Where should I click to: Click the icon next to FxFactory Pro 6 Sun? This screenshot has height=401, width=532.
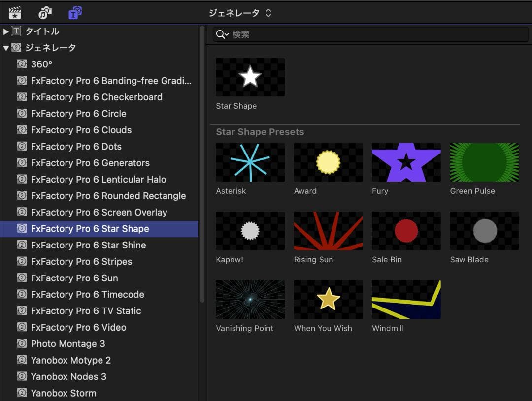[x=22, y=278]
